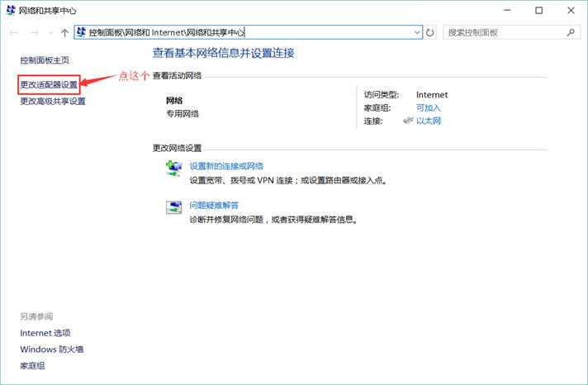Click the Forward navigation arrow

(x=34, y=33)
